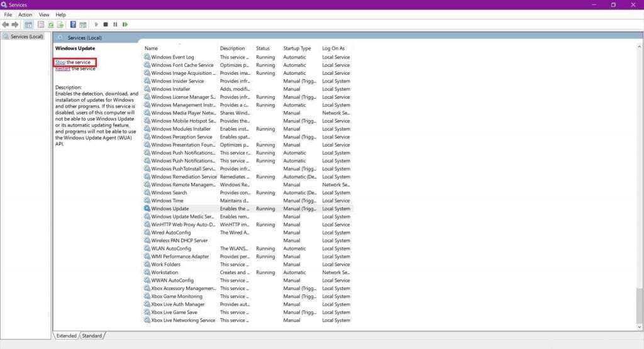The height and width of the screenshot is (349, 644).
Task: Click the gear icon beside Xbox Game Monitoring
Action: point(147,296)
